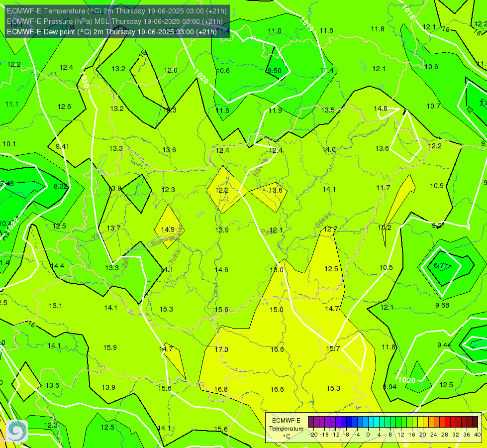Click the 9.41 temperature value
This screenshot has width=487, height=448.
point(62,146)
